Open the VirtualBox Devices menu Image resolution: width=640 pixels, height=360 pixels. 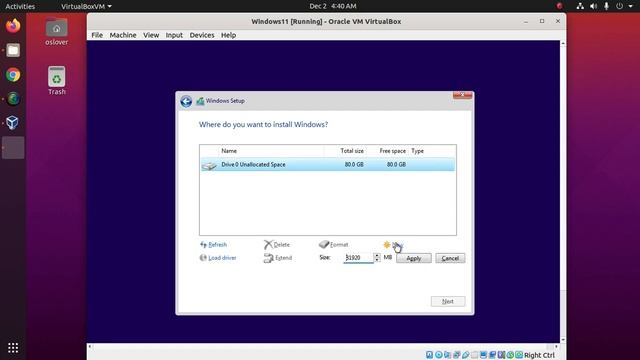[202, 35]
